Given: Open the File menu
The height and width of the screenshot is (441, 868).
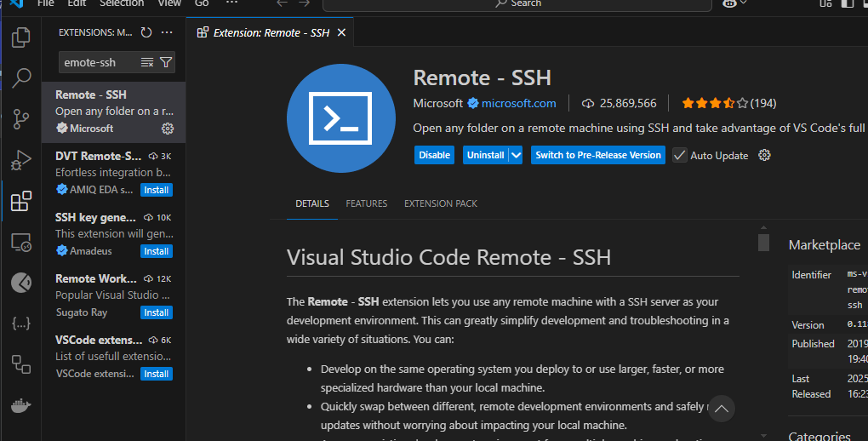Looking at the screenshot, I should pyautogui.click(x=45, y=3).
